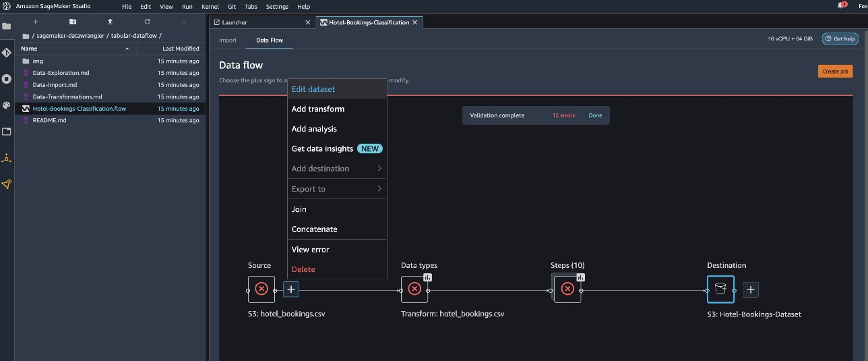Click the new launcher plus icon
The width and height of the screenshot is (868, 361).
(35, 22)
